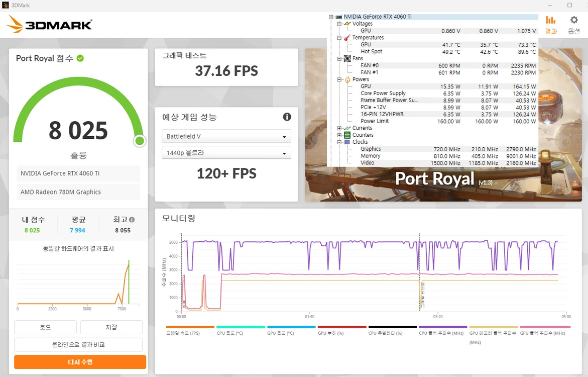Screen dimensions: 588x377
Task: Open the 결과 results icon tab
Action: [550, 25]
